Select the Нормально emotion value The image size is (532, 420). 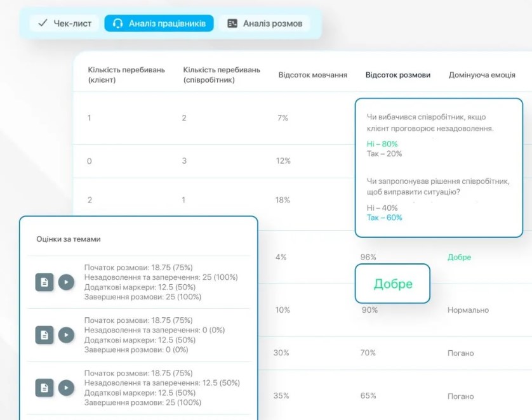coord(468,310)
